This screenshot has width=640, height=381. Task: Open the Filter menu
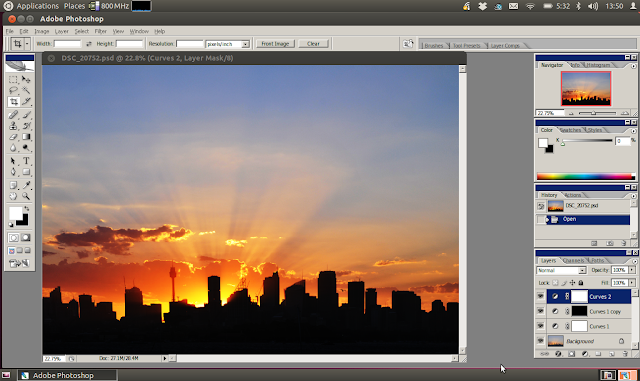[x=100, y=31]
